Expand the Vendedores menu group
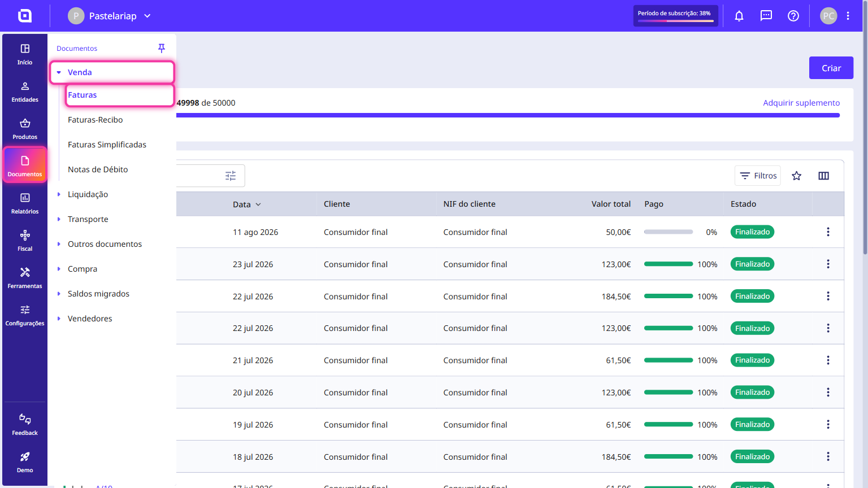This screenshot has height=488, width=868. point(112,319)
